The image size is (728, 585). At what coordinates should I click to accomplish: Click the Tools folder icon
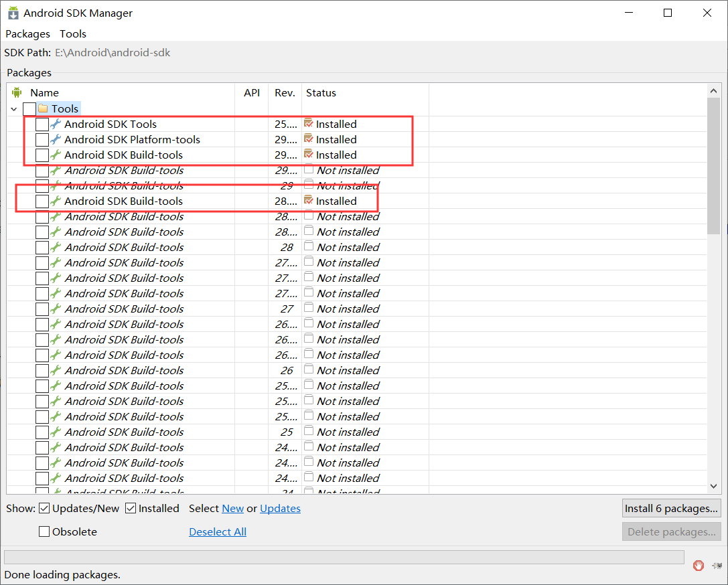43,108
